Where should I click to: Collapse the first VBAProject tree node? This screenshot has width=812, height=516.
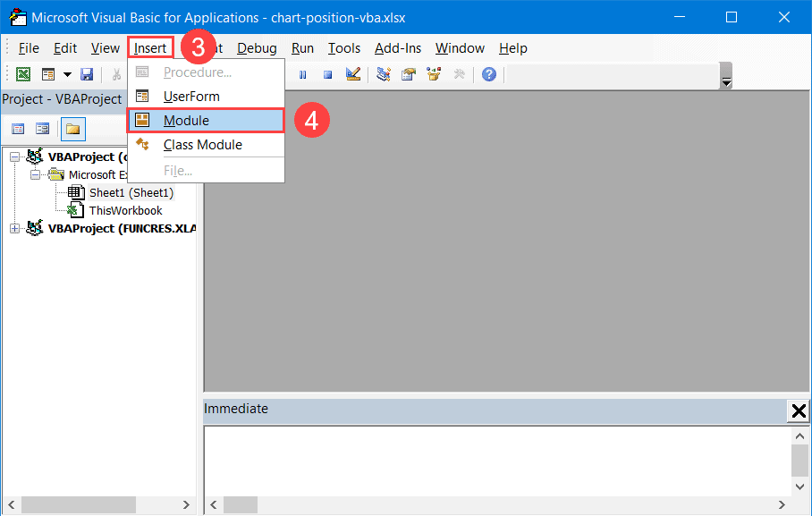click(x=15, y=157)
